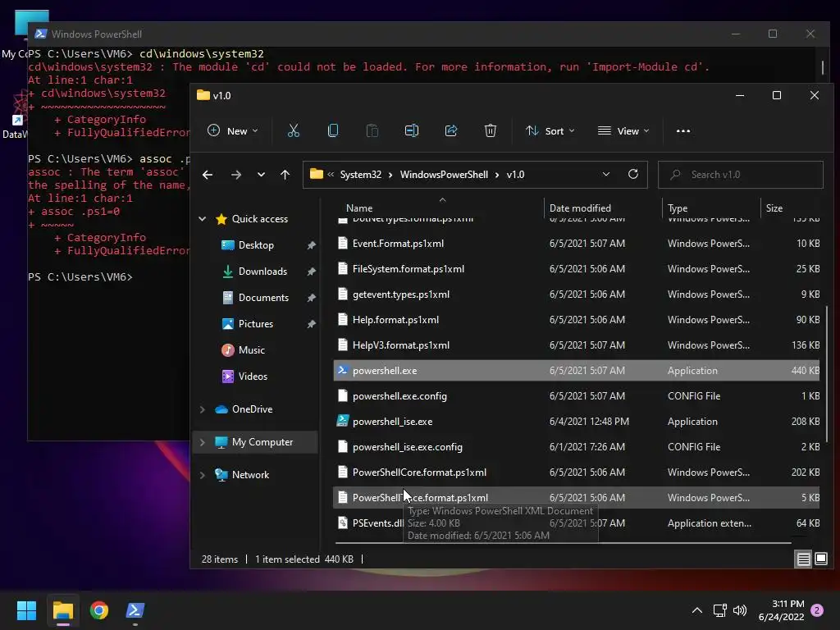Image resolution: width=840 pixels, height=630 pixels.
Task: Open the clock and date 6/24/2022
Action: tap(781, 610)
